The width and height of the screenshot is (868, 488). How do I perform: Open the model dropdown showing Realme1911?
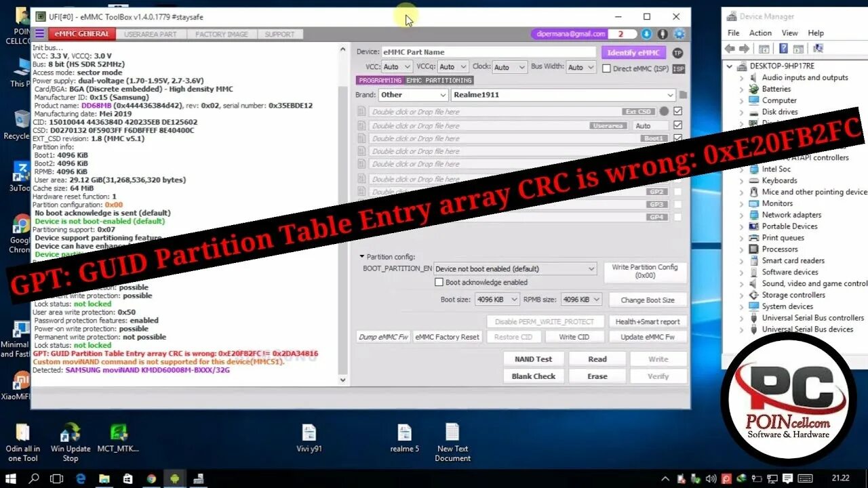[x=564, y=95]
